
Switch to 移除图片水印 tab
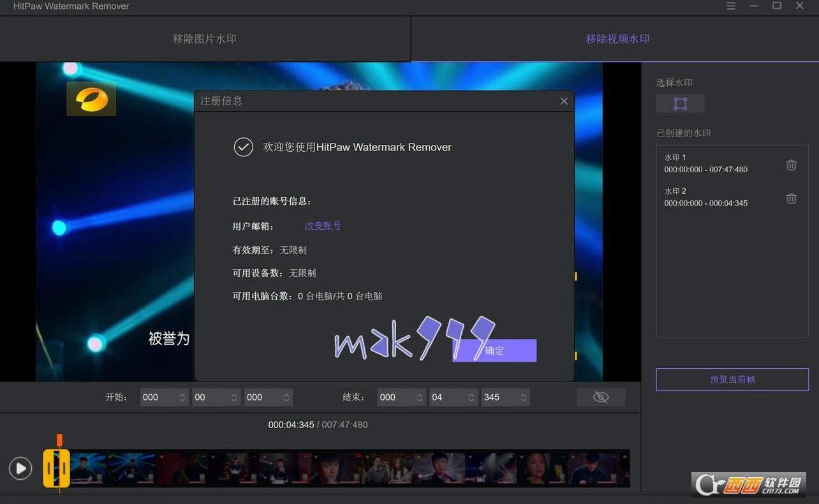[x=205, y=39]
